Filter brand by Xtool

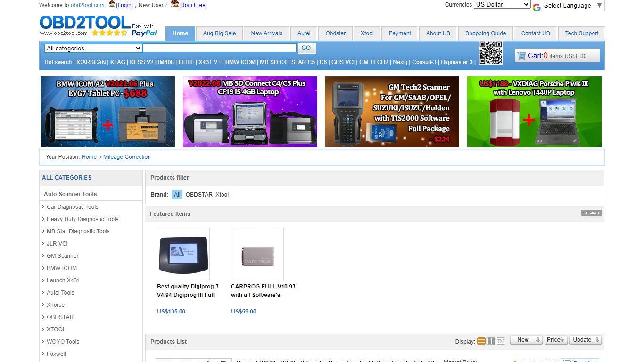tap(222, 195)
